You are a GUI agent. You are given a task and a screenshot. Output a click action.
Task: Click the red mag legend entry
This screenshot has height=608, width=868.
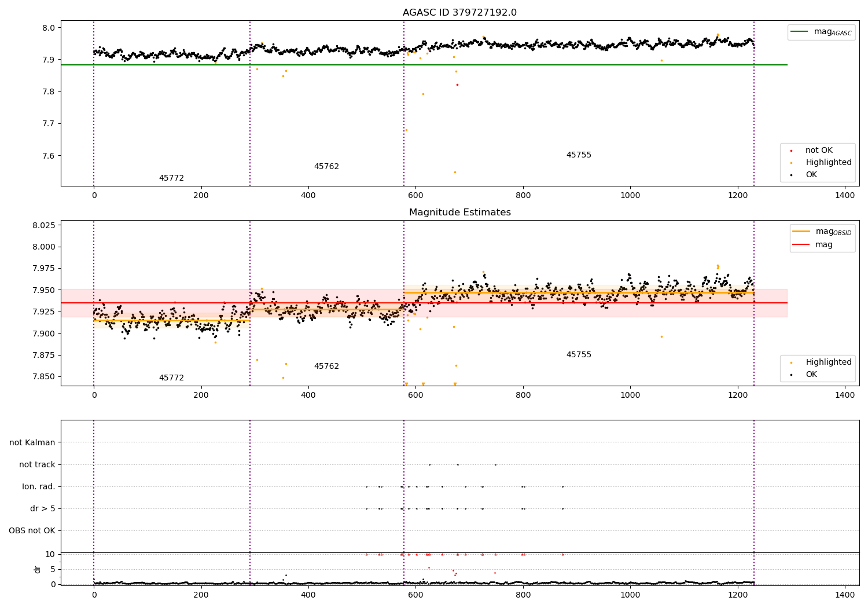coord(812,244)
